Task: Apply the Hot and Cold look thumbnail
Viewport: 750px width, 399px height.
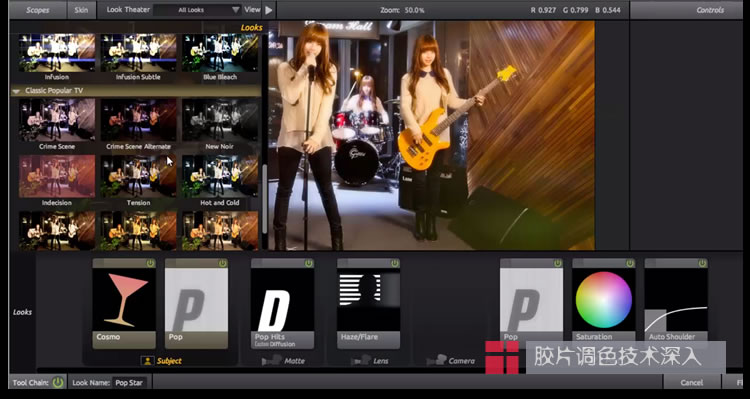Action: pos(220,176)
